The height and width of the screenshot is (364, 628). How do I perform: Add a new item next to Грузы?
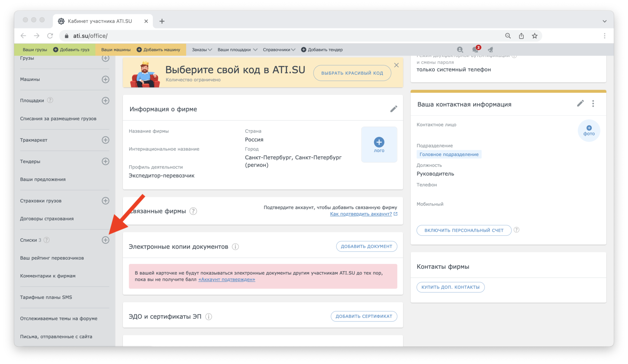pyautogui.click(x=105, y=58)
